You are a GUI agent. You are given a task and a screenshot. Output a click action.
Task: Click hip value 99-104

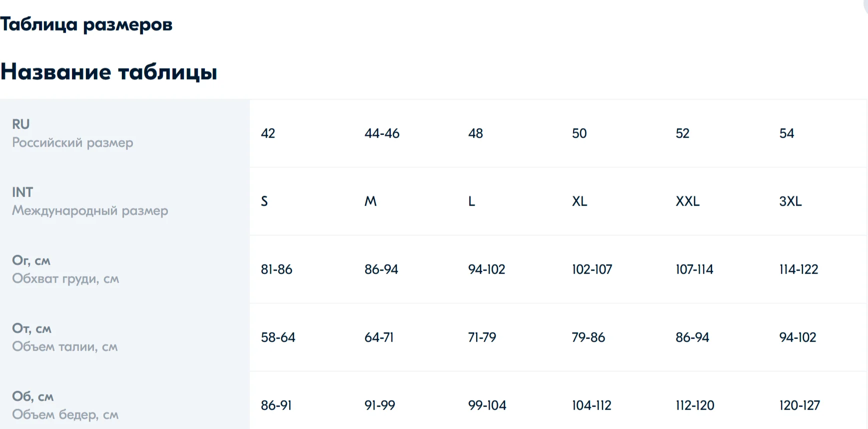487,405
